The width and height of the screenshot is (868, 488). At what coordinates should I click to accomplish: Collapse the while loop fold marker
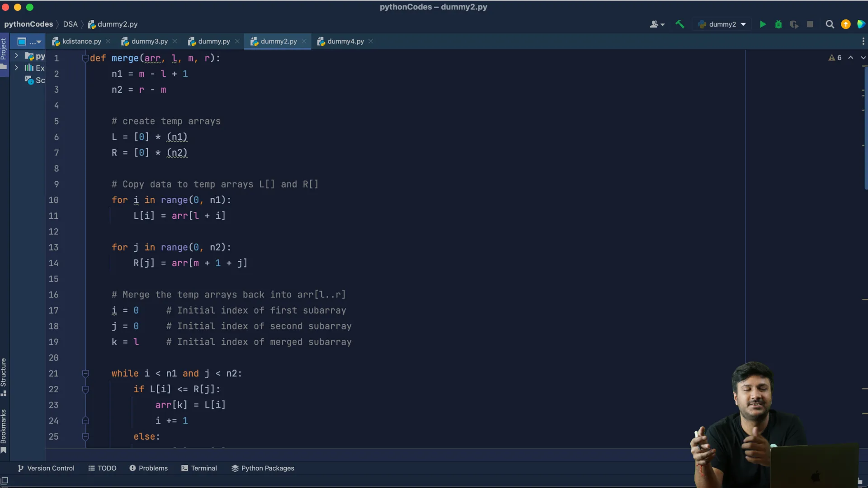point(85,374)
